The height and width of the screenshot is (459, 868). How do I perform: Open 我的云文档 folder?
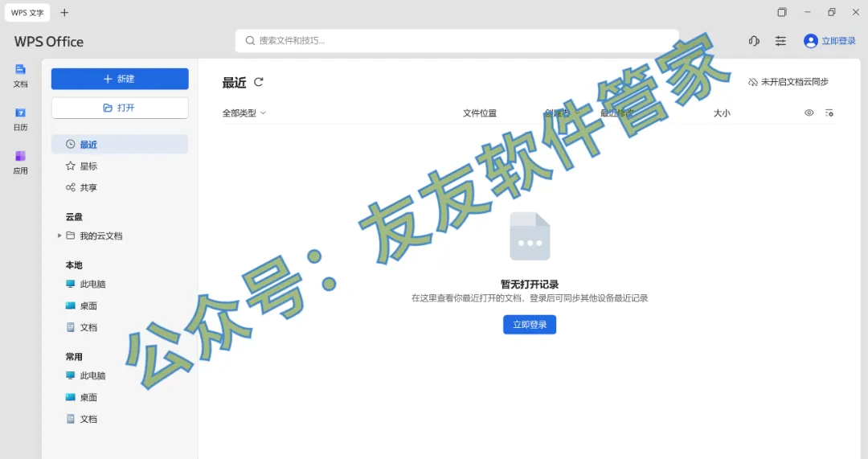coord(95,236)
